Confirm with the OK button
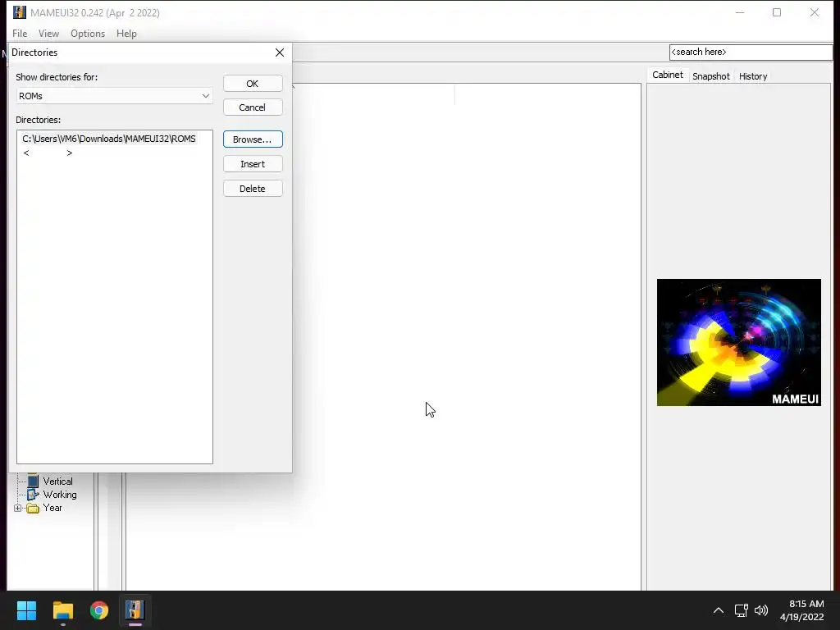Screen dimensions: 840x630 253,84
